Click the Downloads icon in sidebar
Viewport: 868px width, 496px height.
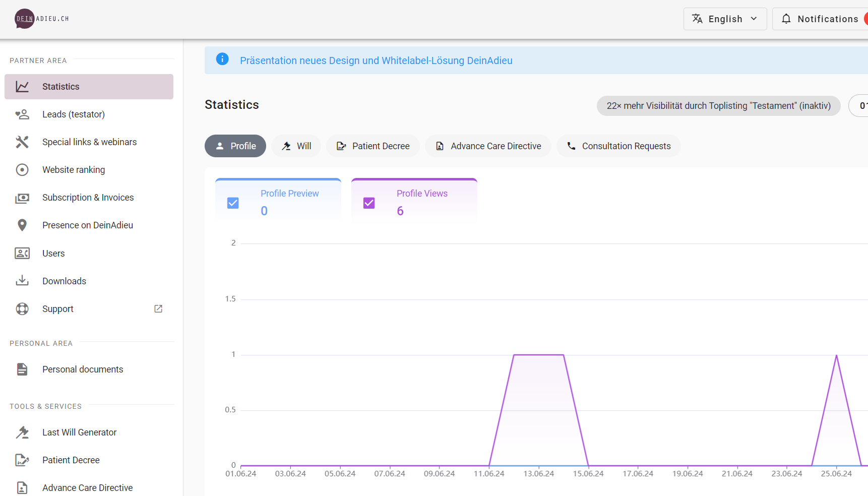pos(22,281)
